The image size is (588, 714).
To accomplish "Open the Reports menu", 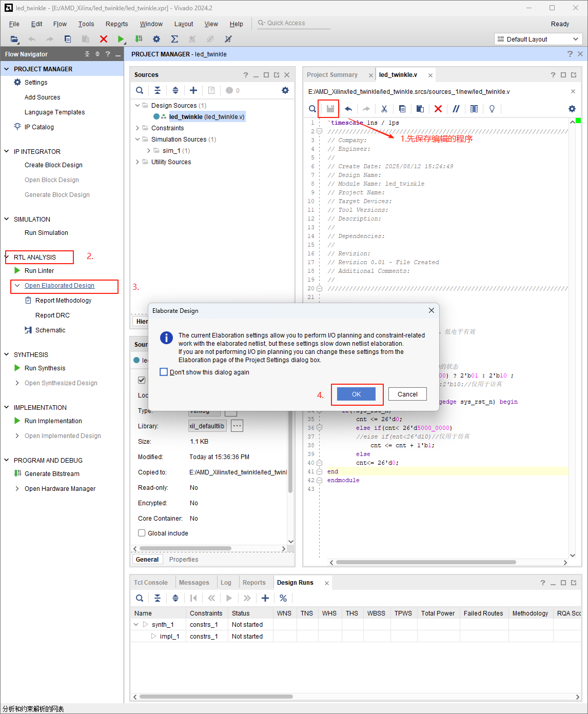I will pyautogui.click(x=117, y=24).
